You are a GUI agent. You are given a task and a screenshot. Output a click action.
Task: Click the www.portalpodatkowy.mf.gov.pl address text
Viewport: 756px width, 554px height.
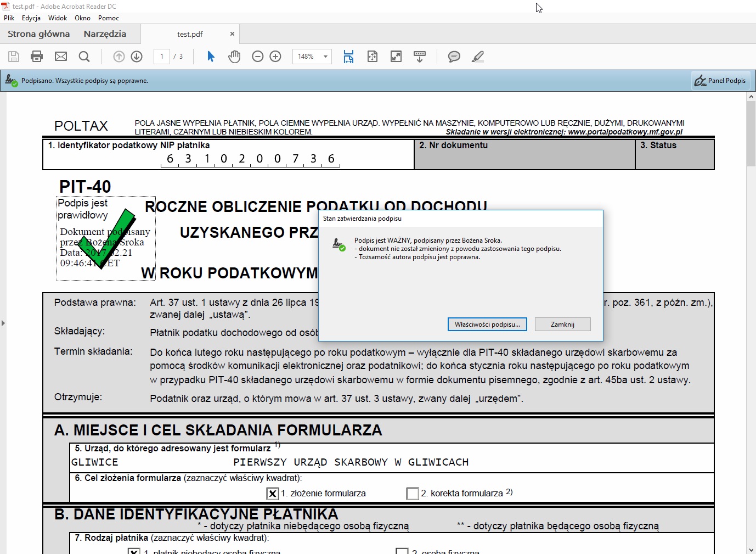625,132
